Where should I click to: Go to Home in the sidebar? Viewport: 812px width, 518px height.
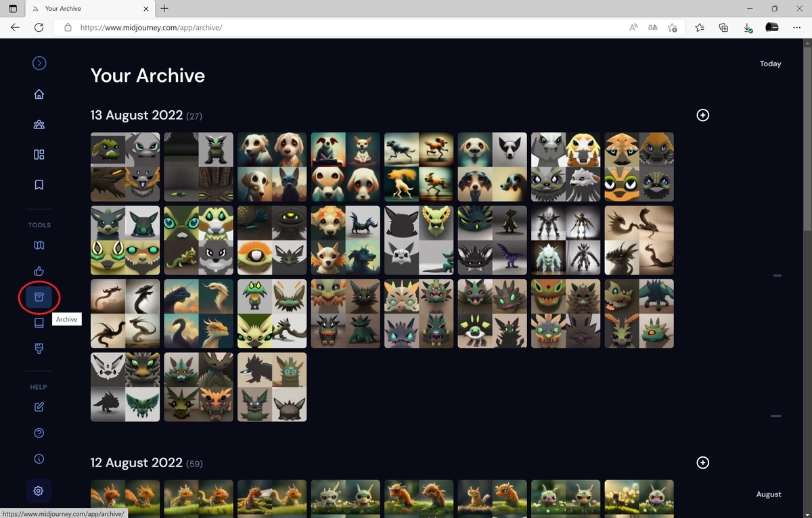click(x=39, y=94)
